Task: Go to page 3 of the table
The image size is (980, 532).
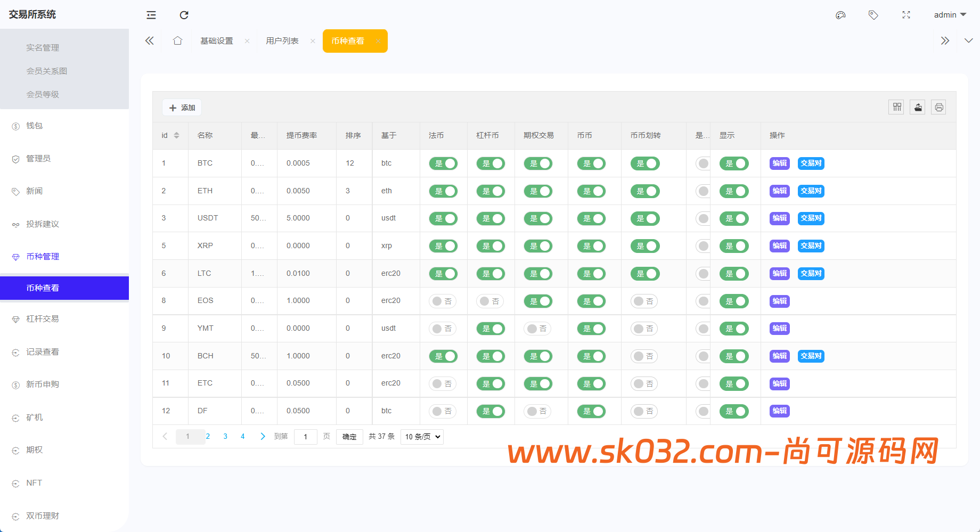Action: [x=225, y=436]
